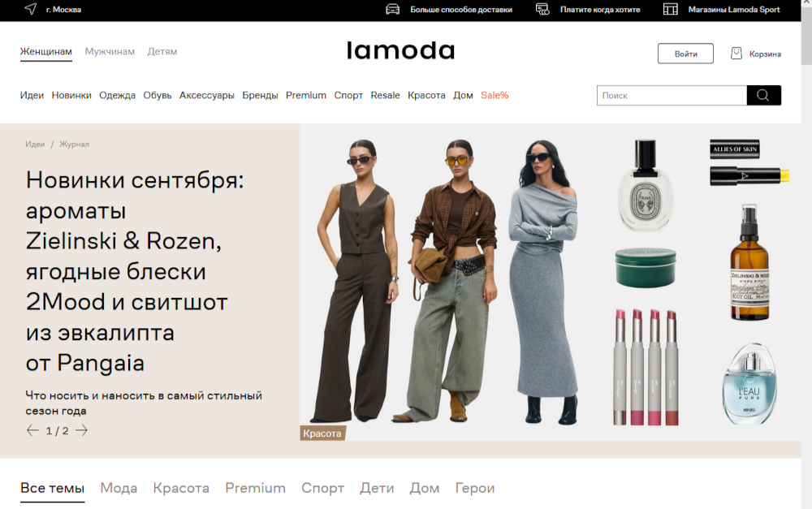The width and height of the screenshot is (812, 509).
Task: Open the shopping bag Корзина icon
Action: (x=736, y=54)
